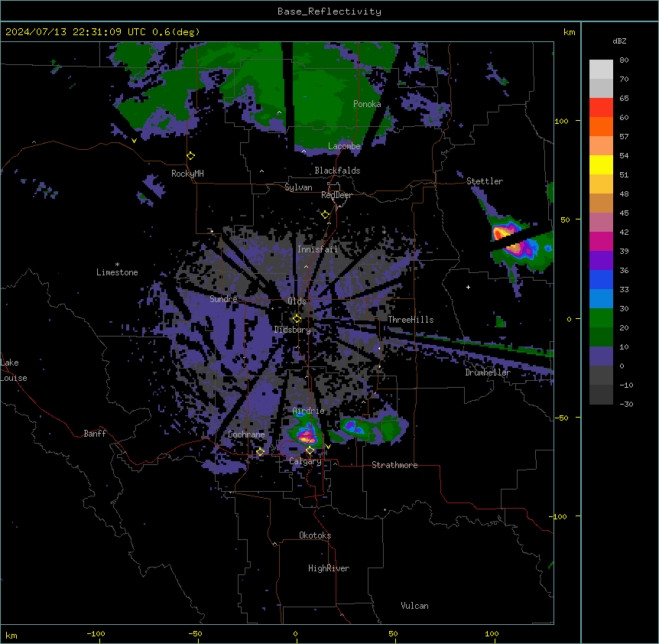The image size is (659, 644).
Task: Click the -30 value on dBZ scale
Action: pyautogui.click(x=626, y=405)
